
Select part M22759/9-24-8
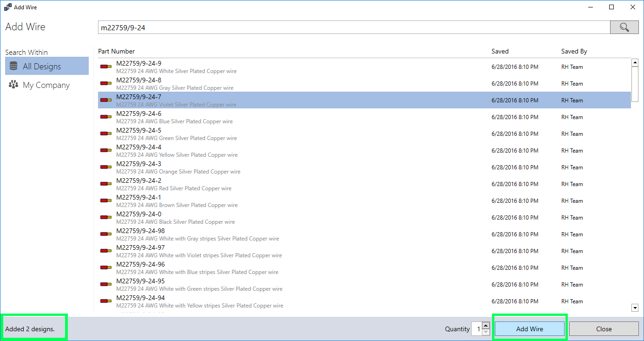tap(364, 84)
